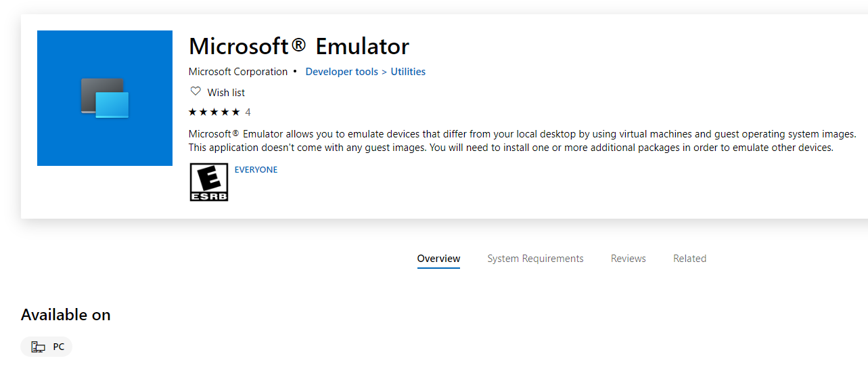
Task: Switch to the System Requirements tab
Action: 535,259
